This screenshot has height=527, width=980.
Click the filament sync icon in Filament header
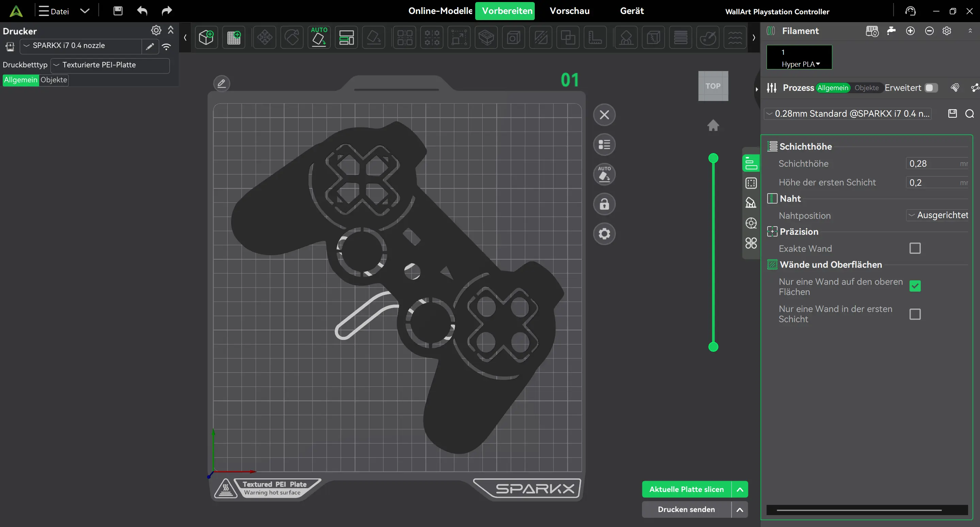pyautogui.click(x=872, y=31)
